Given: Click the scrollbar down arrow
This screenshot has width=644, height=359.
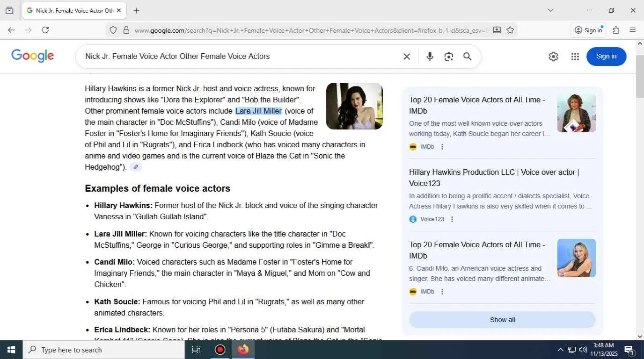Looking at the screenshot, I should 640,336.
